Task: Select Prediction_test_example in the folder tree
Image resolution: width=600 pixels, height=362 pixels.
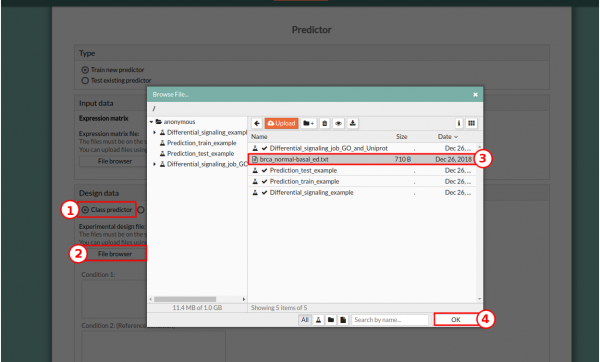Action: click(201, 153)
